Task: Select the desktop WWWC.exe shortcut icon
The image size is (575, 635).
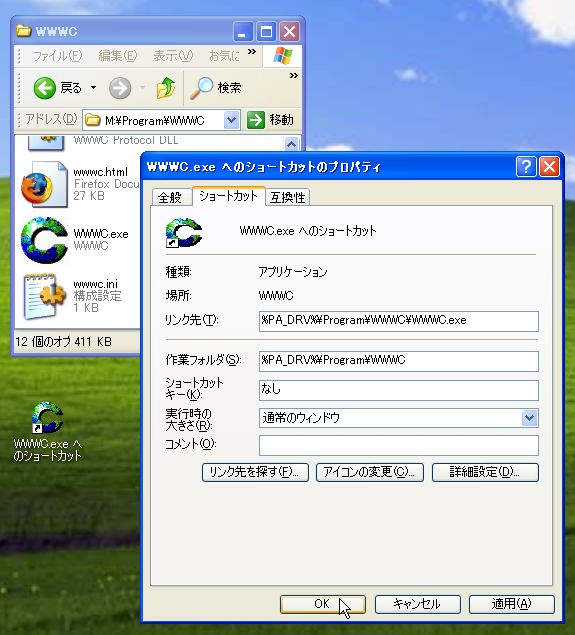Action: 47,418
